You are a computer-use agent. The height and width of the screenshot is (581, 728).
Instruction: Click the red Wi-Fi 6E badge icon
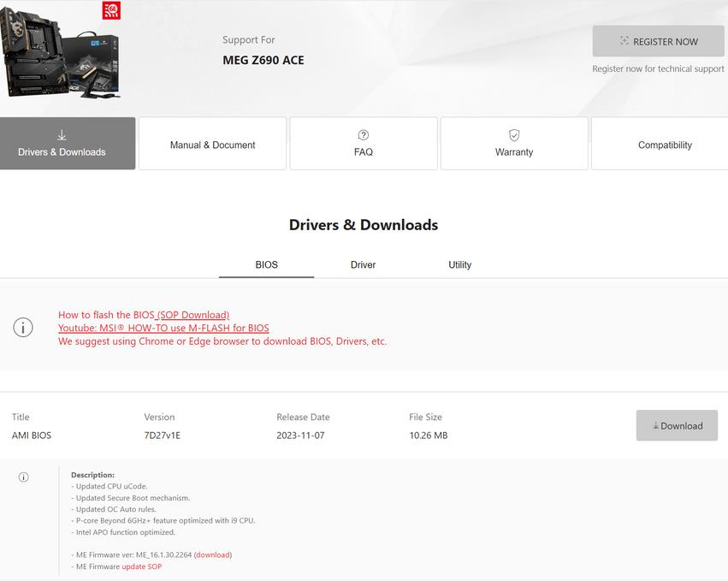point(111,10)
